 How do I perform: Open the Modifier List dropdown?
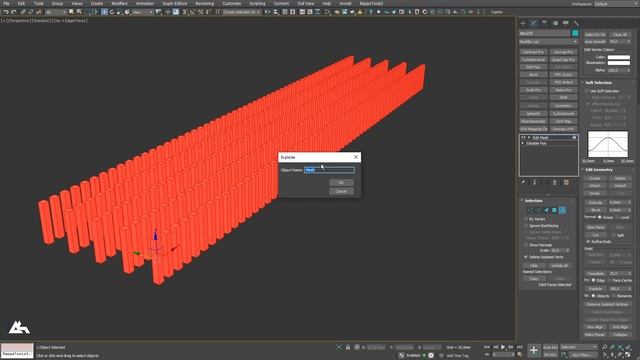[x=548, y=42]
